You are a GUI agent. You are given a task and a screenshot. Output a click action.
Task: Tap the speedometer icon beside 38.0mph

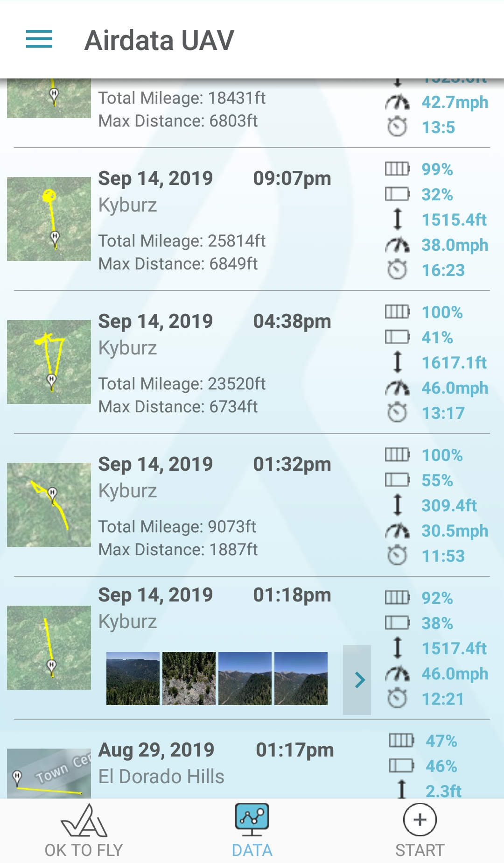398,245
